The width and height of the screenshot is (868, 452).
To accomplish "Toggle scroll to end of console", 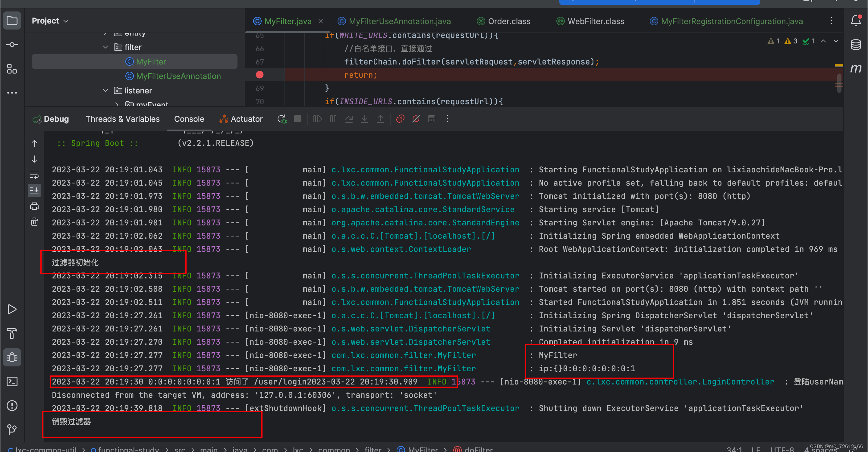I will point(34,191).
